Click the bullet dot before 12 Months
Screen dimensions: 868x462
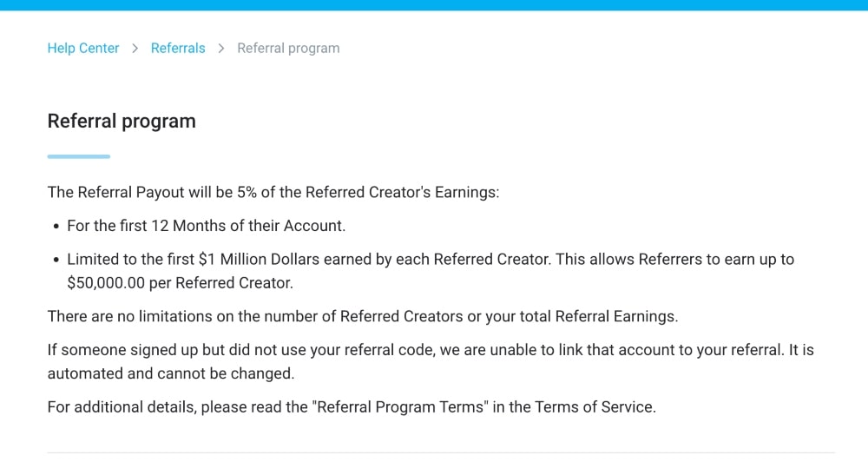tap(56, 227)
